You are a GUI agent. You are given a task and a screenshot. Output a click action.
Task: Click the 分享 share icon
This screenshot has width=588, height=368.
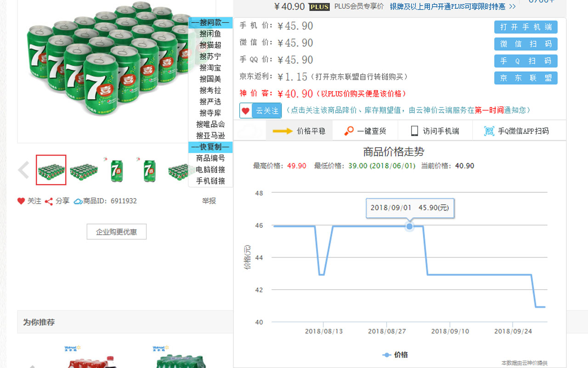[x=48, y=201]
